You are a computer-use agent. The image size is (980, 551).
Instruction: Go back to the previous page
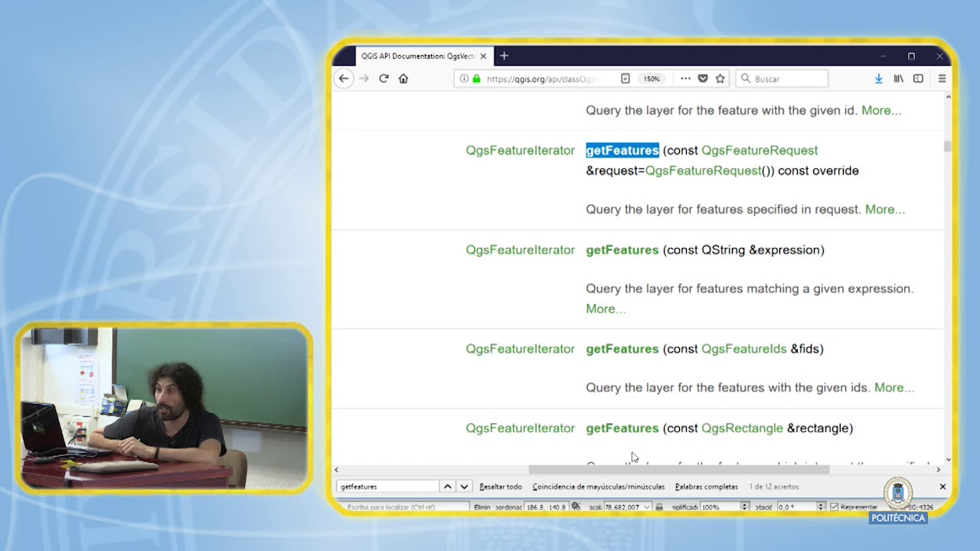tap(344, 79)
